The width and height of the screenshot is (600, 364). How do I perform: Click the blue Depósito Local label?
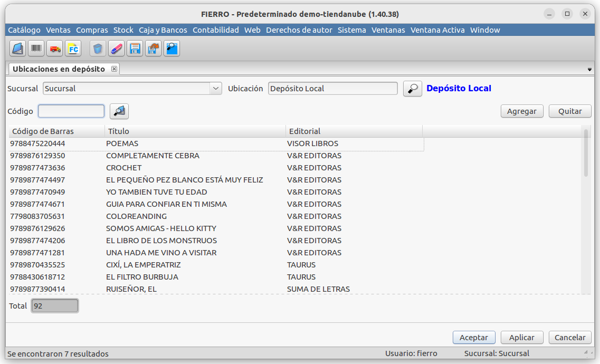coord(459,88)
